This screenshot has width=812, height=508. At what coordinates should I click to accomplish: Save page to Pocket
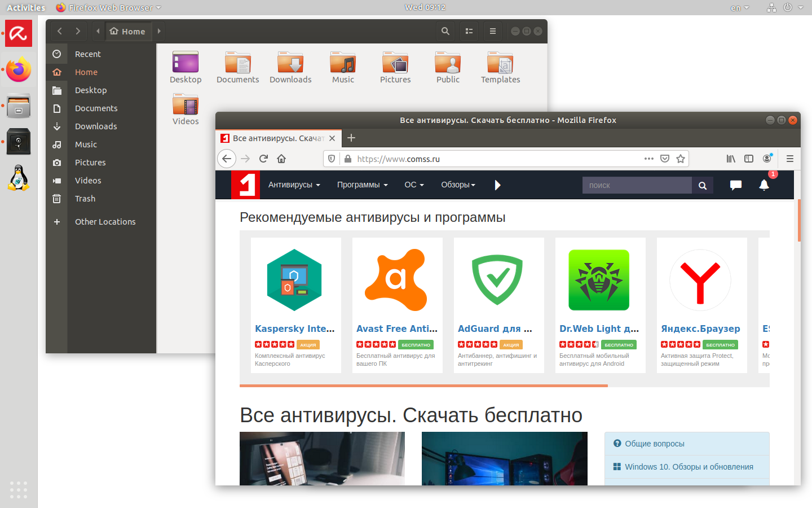(665, 159)
